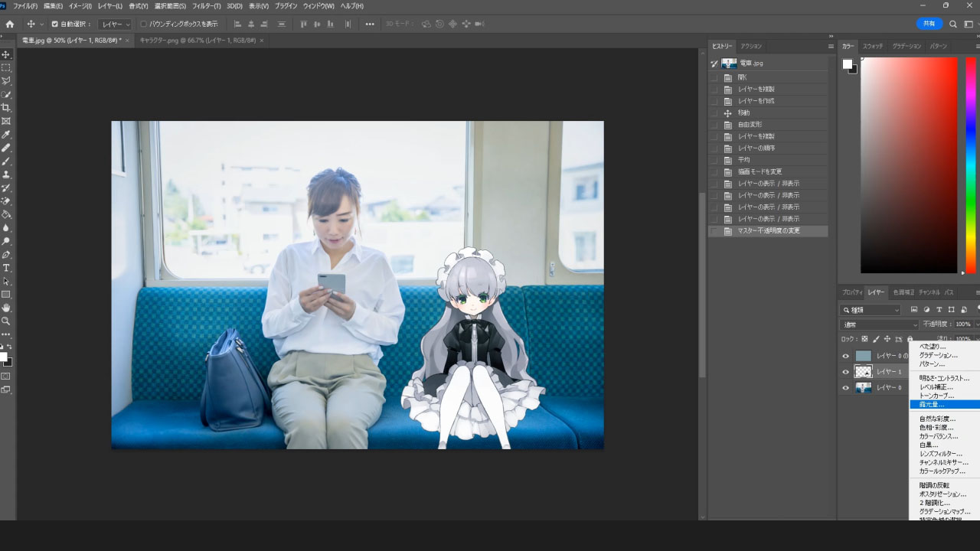Select the Zoom tool
Viewport: 980px width, 551px height.
click(6, 321)
